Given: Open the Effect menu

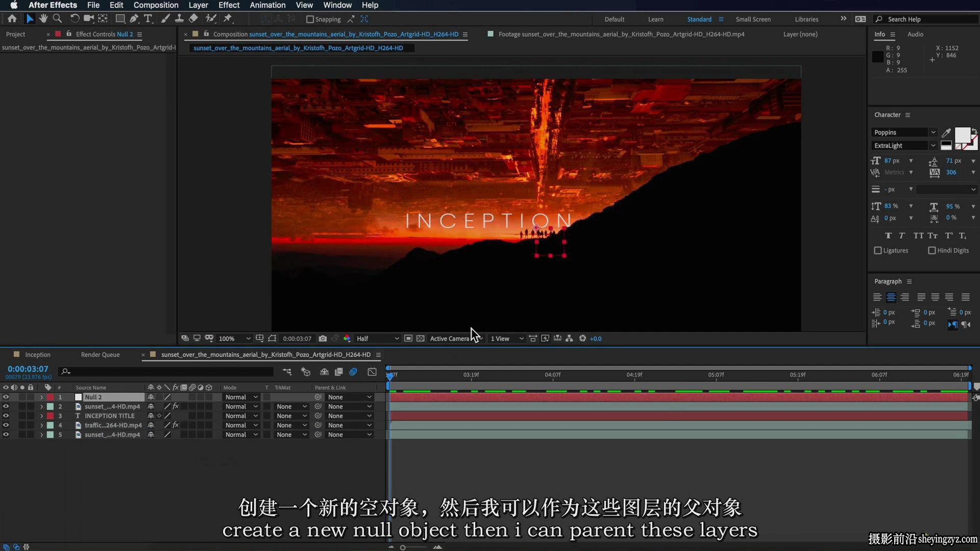Looking at the screenshot, I should tap(229, 5).
